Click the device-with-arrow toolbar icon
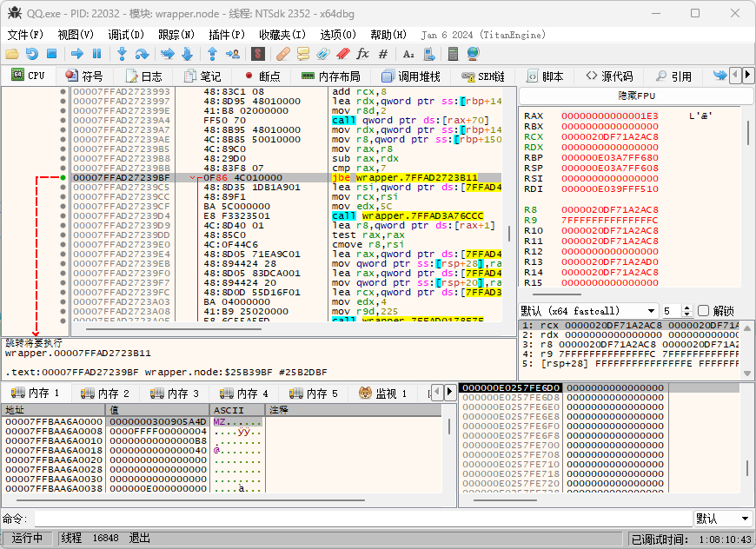 428,54
